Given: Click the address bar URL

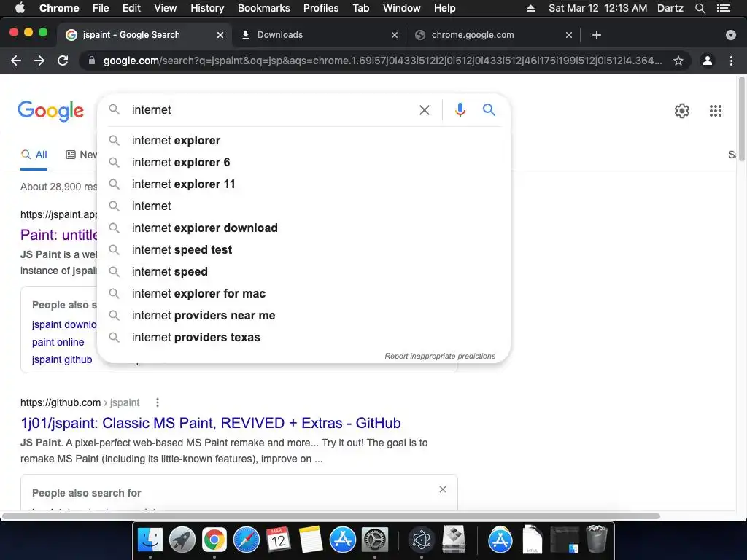Looking at the screenshot, I should pyautogui.click(x=382, y=61).
